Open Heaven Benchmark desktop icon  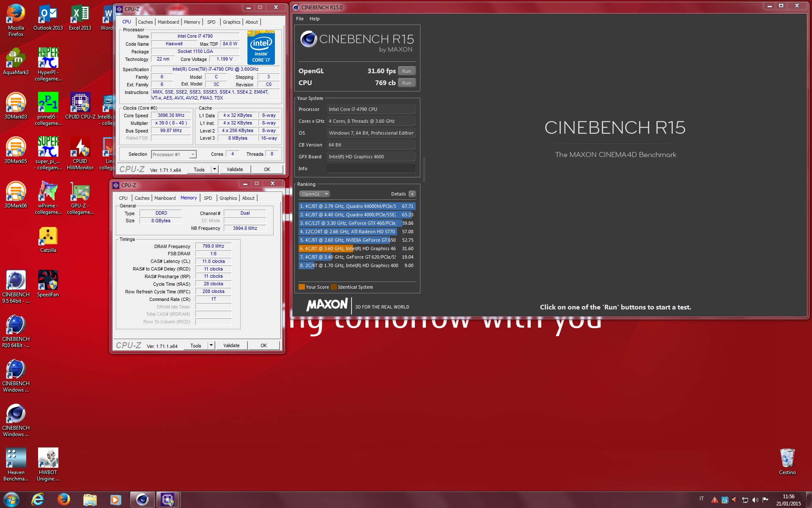pos(16,464)
